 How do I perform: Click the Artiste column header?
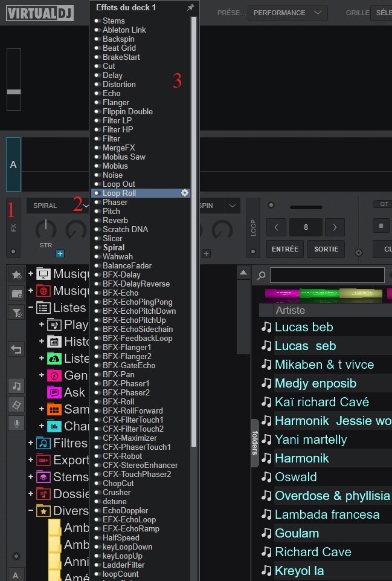[290, 310]
